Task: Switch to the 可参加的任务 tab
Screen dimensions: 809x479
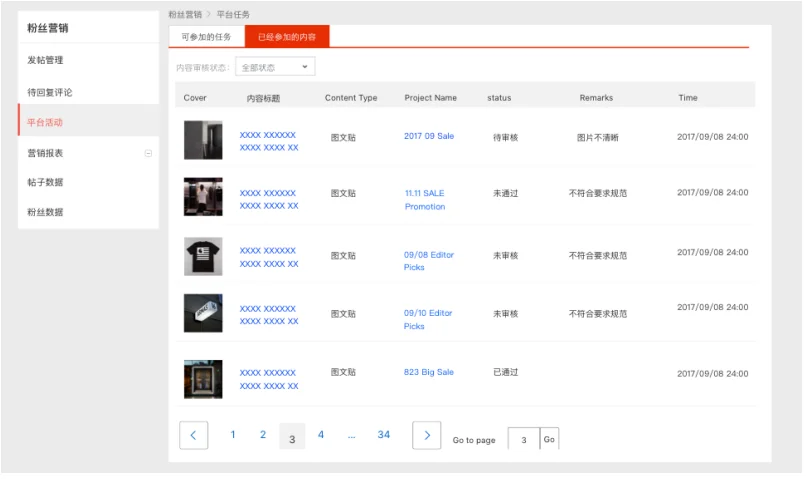Action: click(206, 37)
